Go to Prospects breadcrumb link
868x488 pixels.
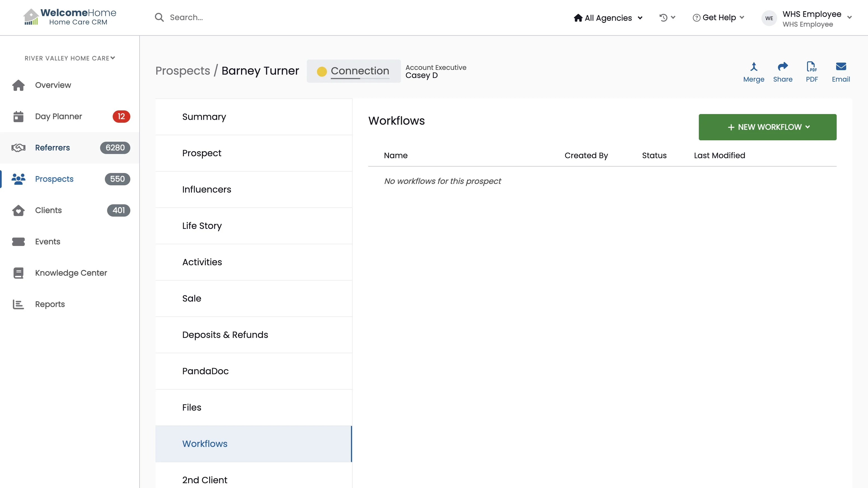coord(183,71)
